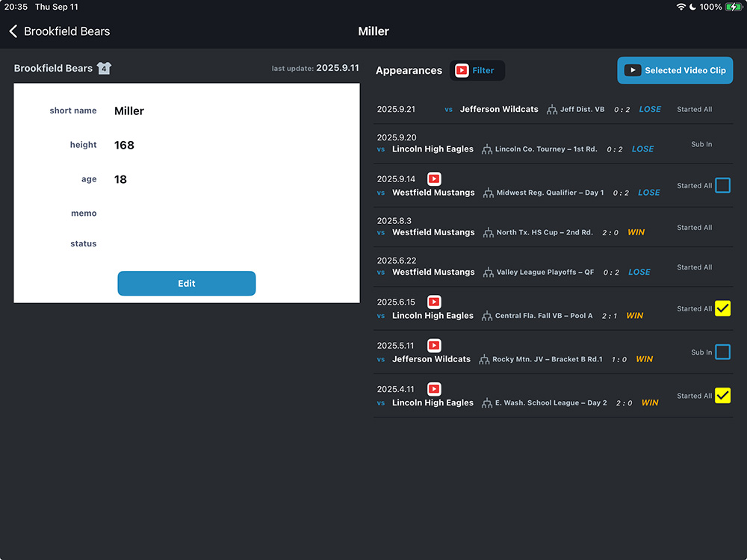The width and height of the screenshot is (747, 560).
Task: Open video icon for 2025.6.15 match
Action: 434,302
